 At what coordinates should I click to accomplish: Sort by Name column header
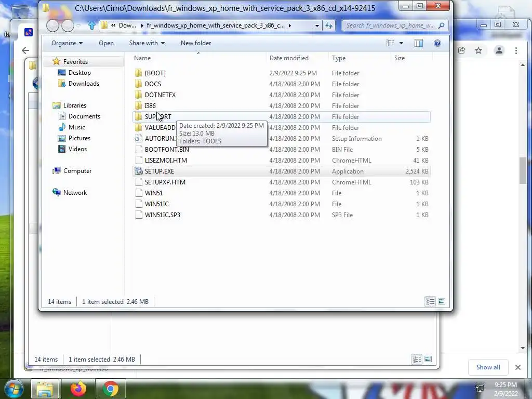198,58
